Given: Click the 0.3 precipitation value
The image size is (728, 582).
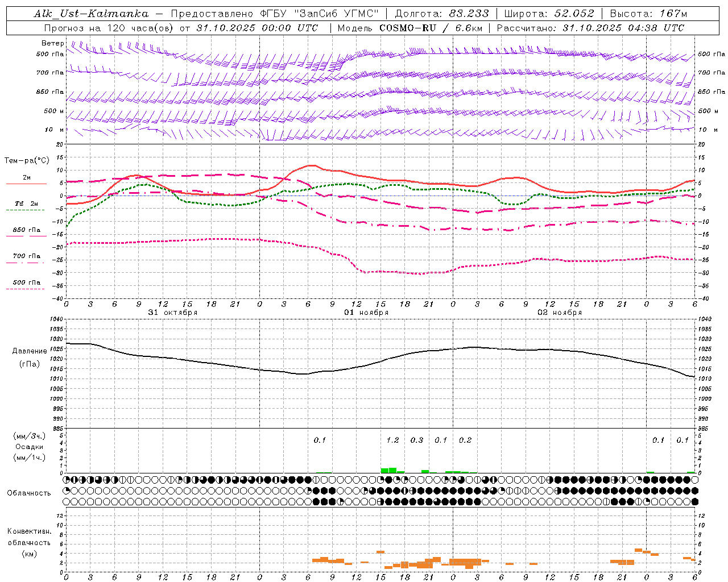Looking at the screenshot, I should tap(417, 440).
